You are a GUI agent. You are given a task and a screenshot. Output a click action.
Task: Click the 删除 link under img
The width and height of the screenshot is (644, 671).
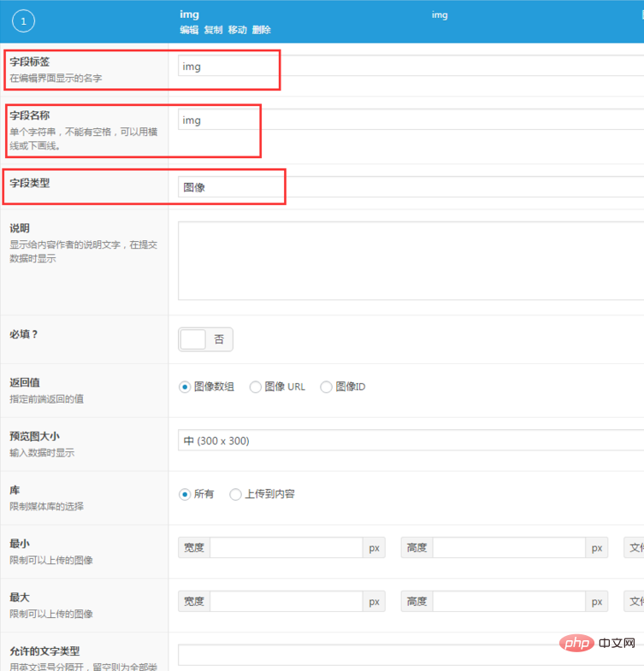point(262,30)
